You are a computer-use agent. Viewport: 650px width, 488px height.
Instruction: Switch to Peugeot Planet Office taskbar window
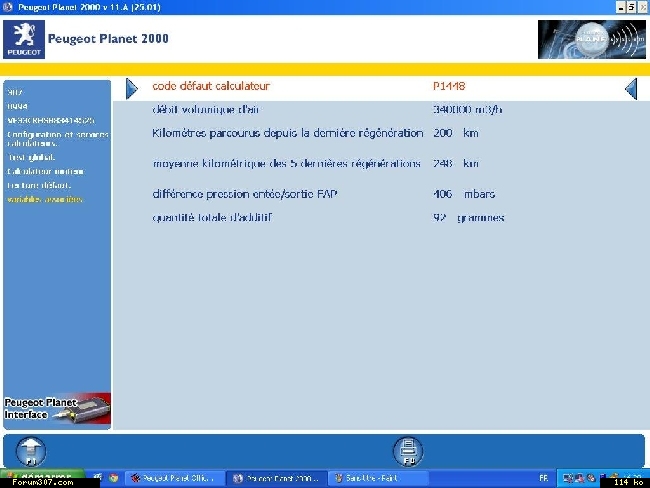tap(175, 478)
